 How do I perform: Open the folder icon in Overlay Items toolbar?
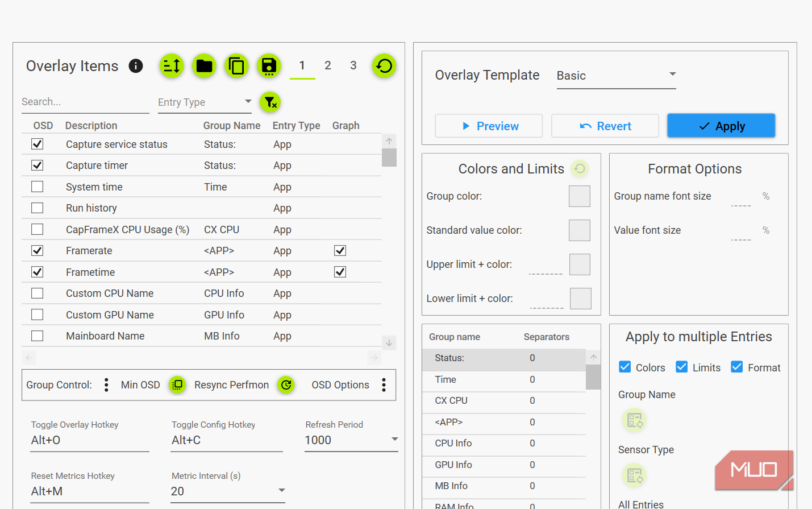204,66
